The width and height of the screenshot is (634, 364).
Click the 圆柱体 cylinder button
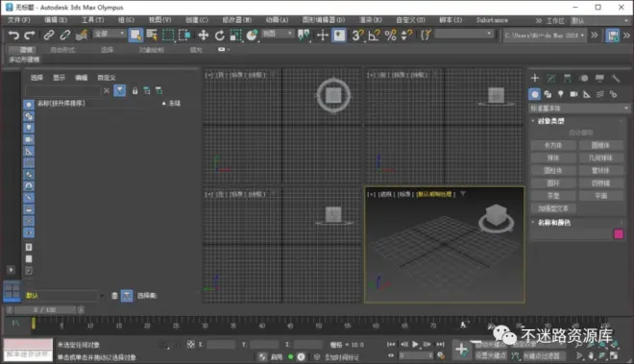pyautogui.click(x=553, y=171)
